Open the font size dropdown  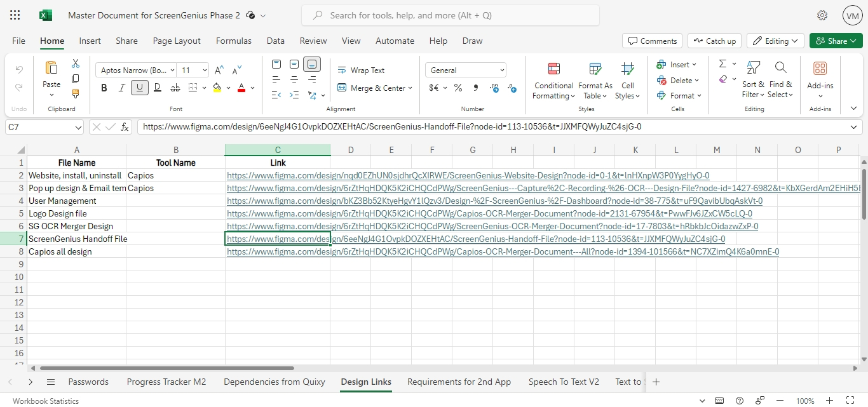coord(205,70)
